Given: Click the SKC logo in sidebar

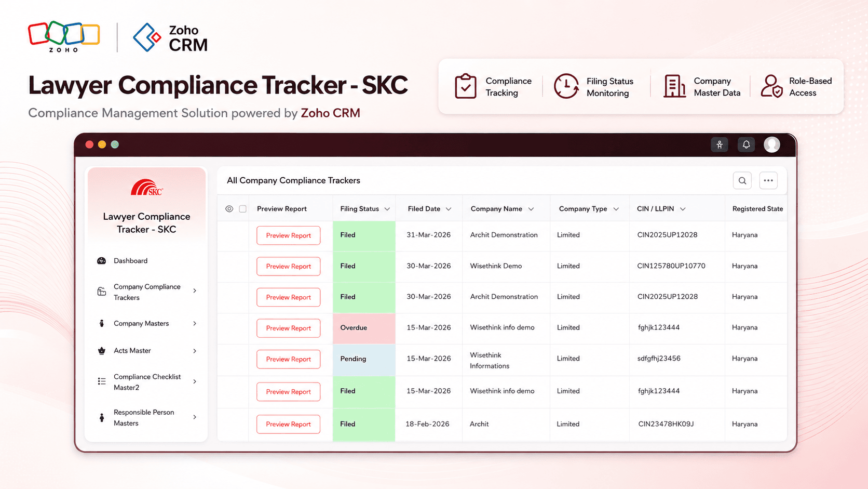Looking at the screenshot, I should coord(147,188).
